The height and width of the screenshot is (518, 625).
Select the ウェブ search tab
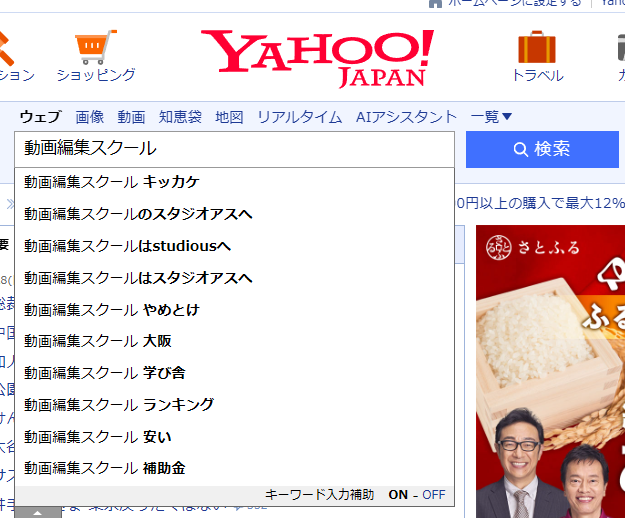click(41, 117)
